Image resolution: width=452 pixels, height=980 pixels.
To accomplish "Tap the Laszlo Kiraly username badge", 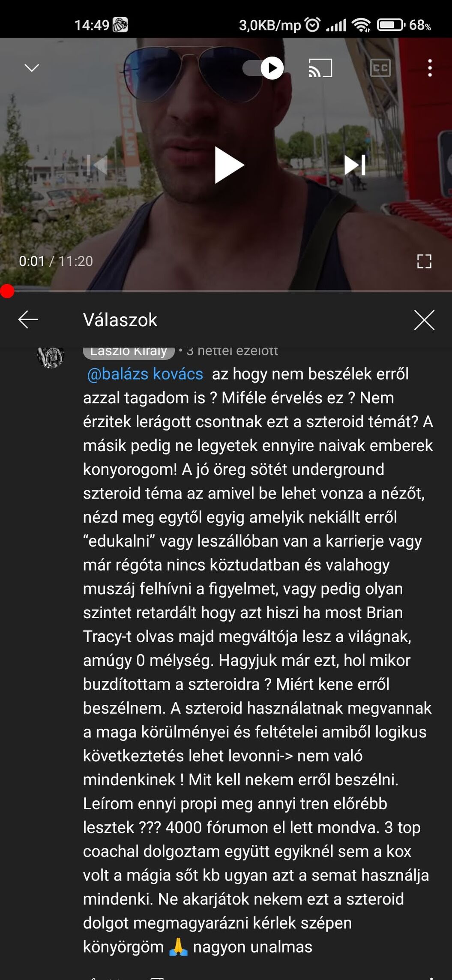I will pyautogui.click(x=129, y=352).
